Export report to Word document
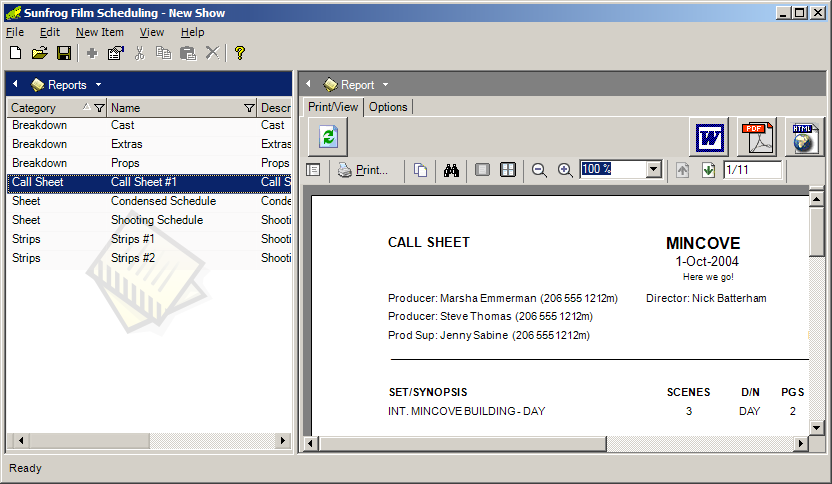Image resolution: width=832 pixels, height=484 pixels. pyautogui.click(x=709, y=137)
